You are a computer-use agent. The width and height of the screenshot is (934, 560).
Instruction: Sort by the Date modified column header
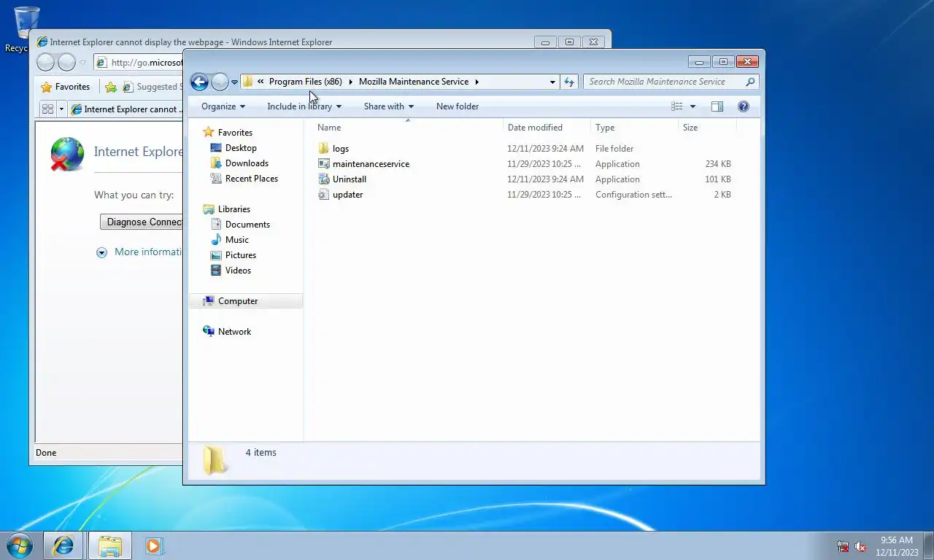click(x=547, y=128)
